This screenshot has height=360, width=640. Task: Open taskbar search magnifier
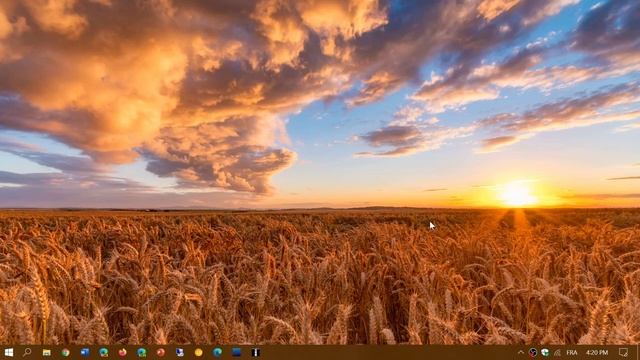pyautogui.click(x=27, y=352)
